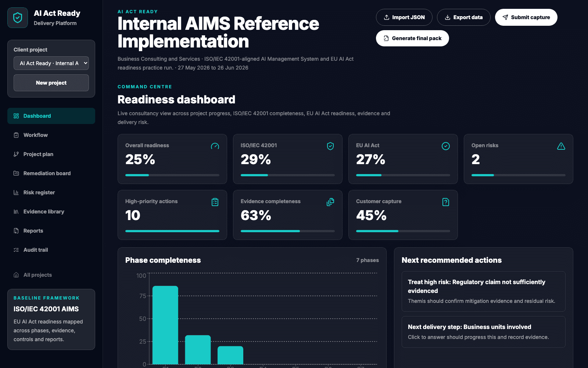Open All projects

tap(51, 275)
